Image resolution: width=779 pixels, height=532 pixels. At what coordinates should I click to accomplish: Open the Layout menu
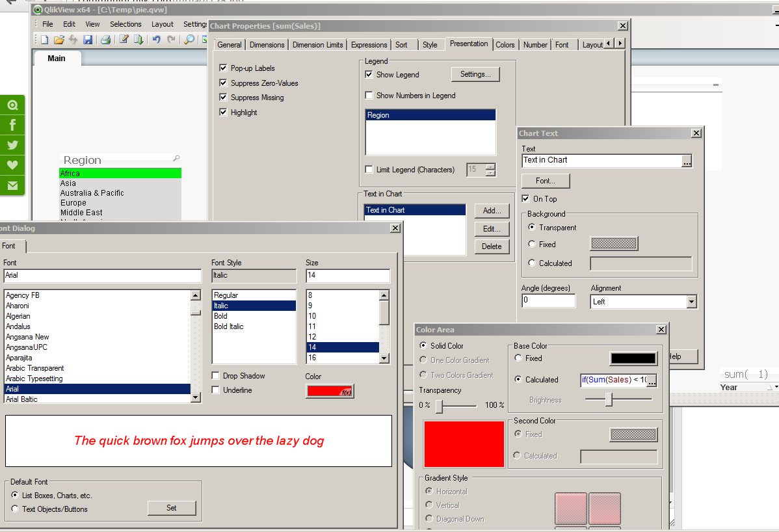tap(163, 24)
